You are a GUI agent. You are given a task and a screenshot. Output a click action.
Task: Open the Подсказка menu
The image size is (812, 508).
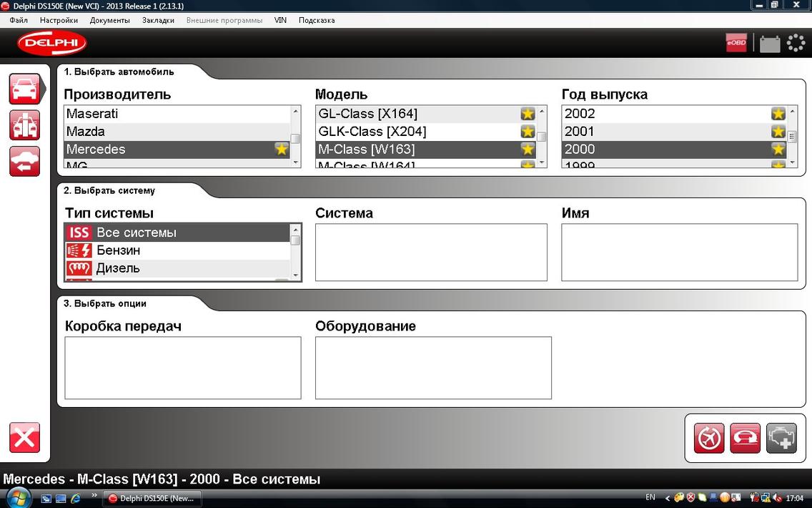(317, 20)
